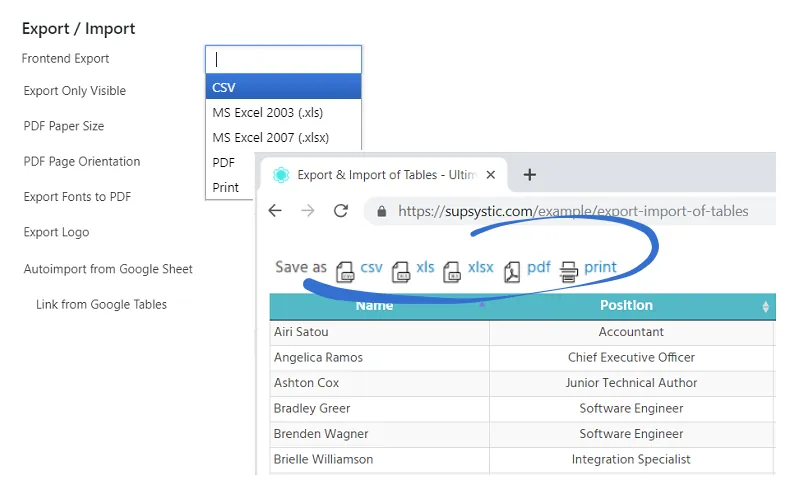Save table as csv link
This screenshot has width=800, height=500.
coord(371,267)
